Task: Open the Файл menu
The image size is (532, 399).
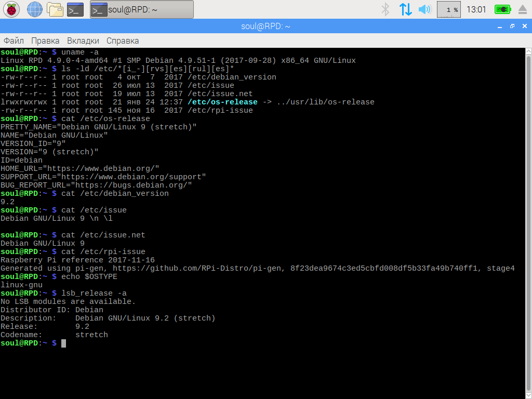Action: tap(14, 41)
